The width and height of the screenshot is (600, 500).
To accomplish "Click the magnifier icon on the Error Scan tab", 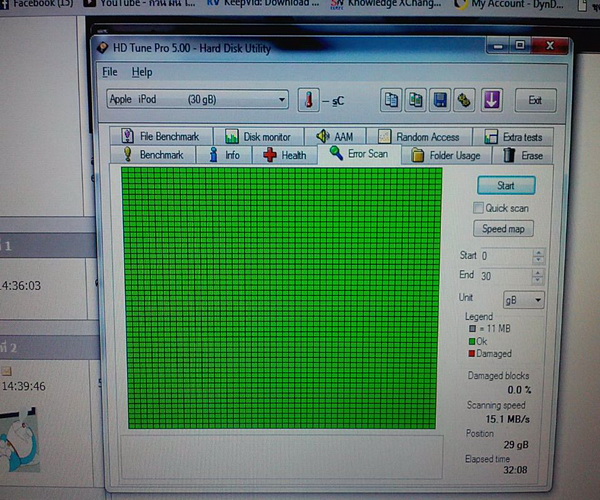I will point(336,153).
